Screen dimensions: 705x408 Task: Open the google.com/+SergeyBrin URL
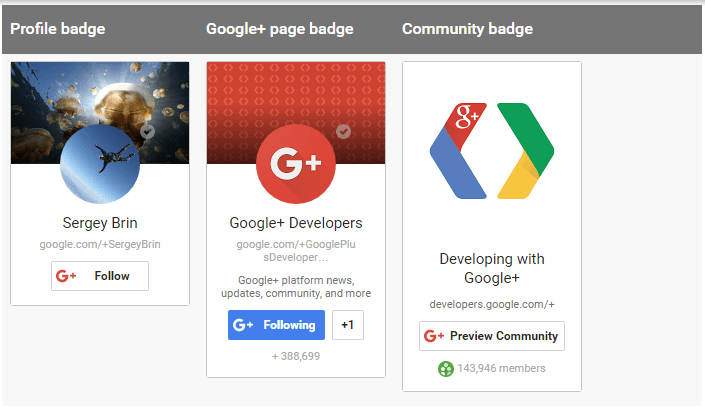[100, 244]
